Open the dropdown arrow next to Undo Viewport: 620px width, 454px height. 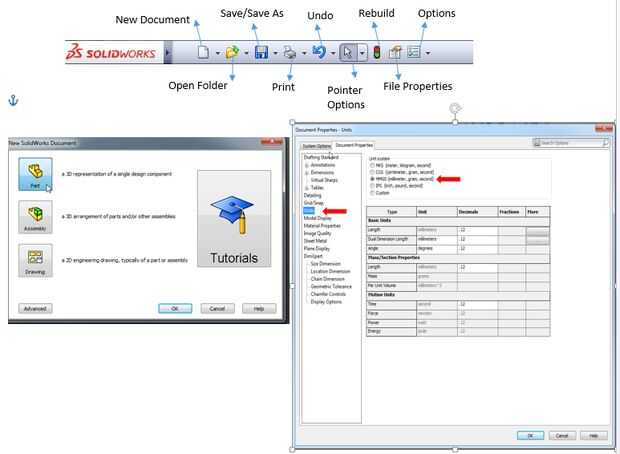tap(333, 53)
